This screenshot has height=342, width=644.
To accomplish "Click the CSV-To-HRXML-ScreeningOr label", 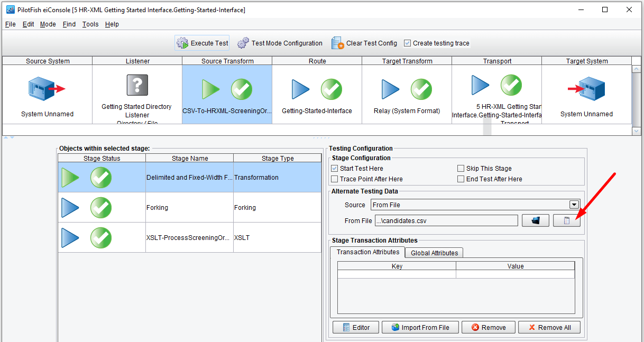I will pyautogui.click(x=227, y=111).
